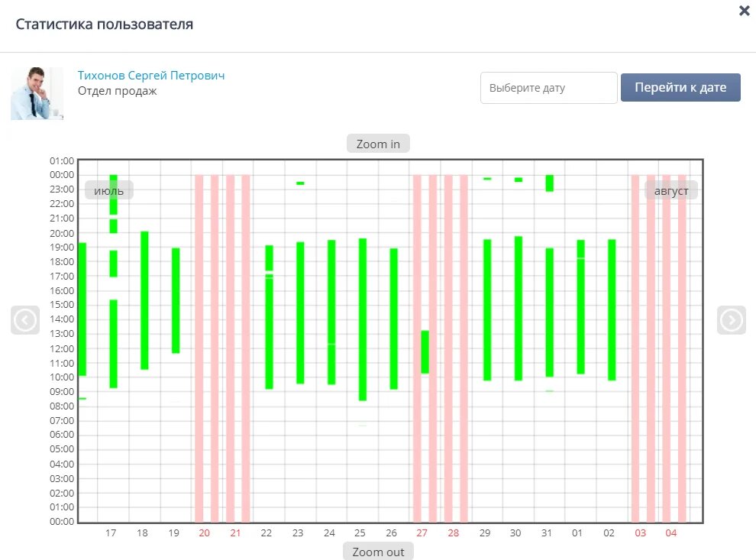The height and width of the screenshot is (560, 756).
Task: Click the 'Статистика пользователя' heading
Action: pyautogui.click(x=104, y=24)
